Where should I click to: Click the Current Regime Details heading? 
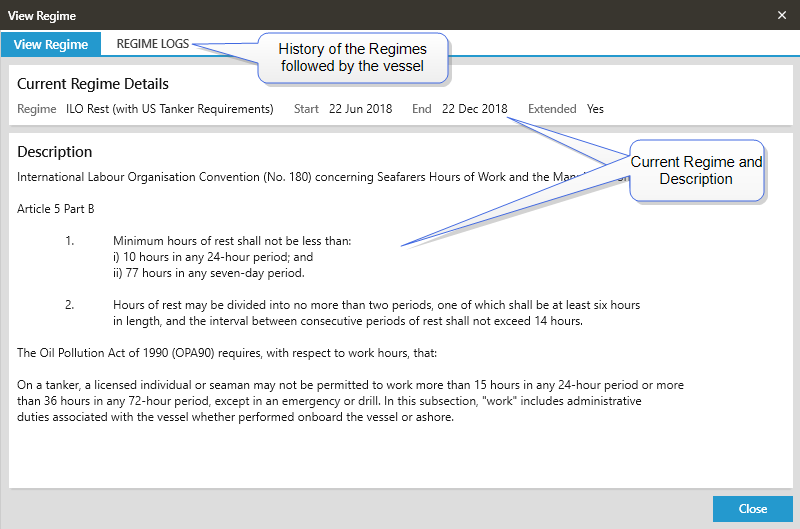point(93,84)
